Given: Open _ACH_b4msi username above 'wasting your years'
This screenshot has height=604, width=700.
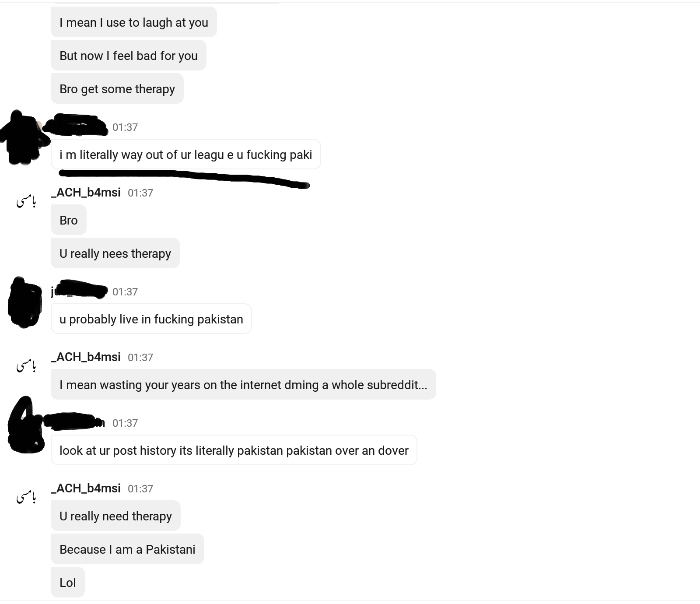Looking at the screenshot, I should [86, 357].
